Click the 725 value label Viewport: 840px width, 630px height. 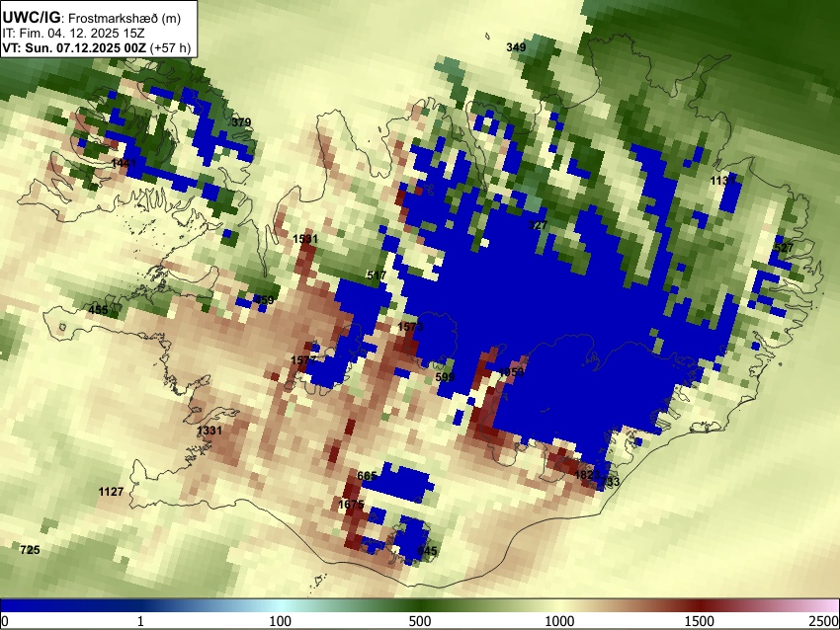(x=30, y=549)
